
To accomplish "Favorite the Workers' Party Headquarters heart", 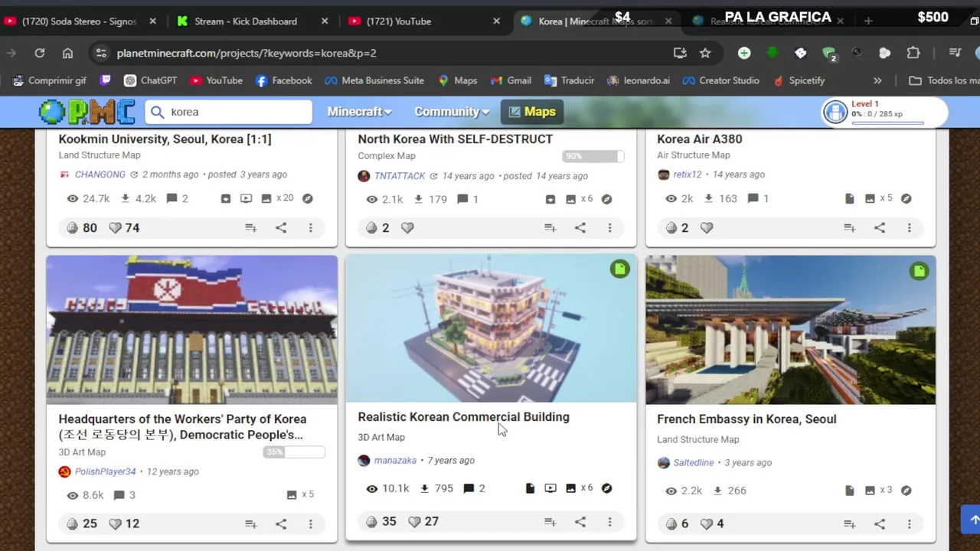I will click(115, 524).
